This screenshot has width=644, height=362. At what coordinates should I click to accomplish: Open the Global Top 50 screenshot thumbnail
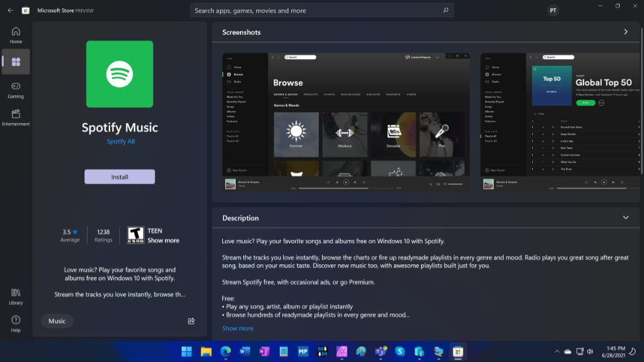click(x=560, y=122)
